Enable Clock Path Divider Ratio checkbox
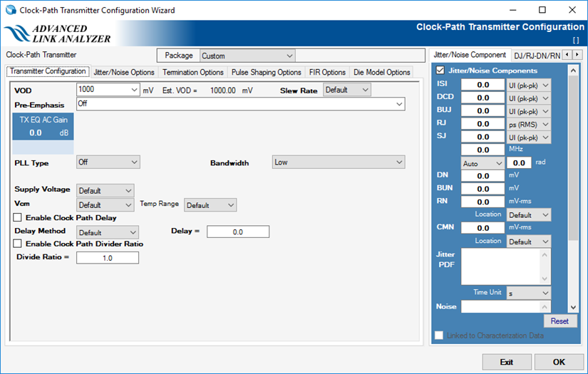The image size is (588, 374). click(x=19, y=244)
